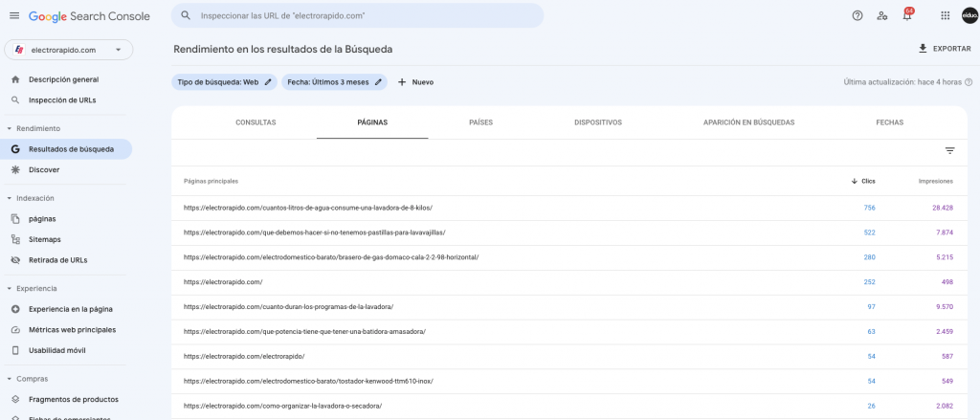Click the Fragmentos de productos layers icon
Image resolution: width=980 pixels, height=420 pixels.
(x=15, y=399)
